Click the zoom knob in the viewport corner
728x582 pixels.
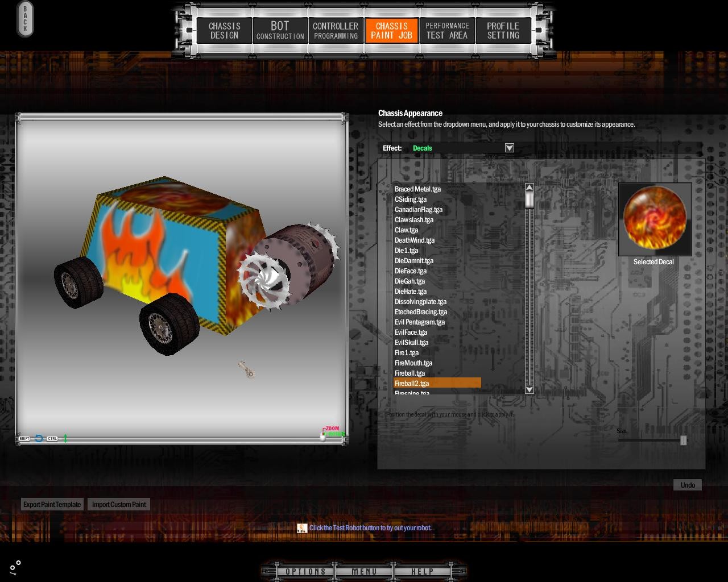click(323, 436)
